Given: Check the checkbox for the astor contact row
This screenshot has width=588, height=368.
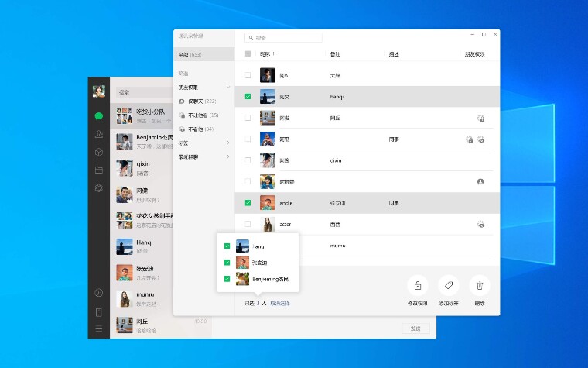Looking at the screenshot, I should pos(248,224).
